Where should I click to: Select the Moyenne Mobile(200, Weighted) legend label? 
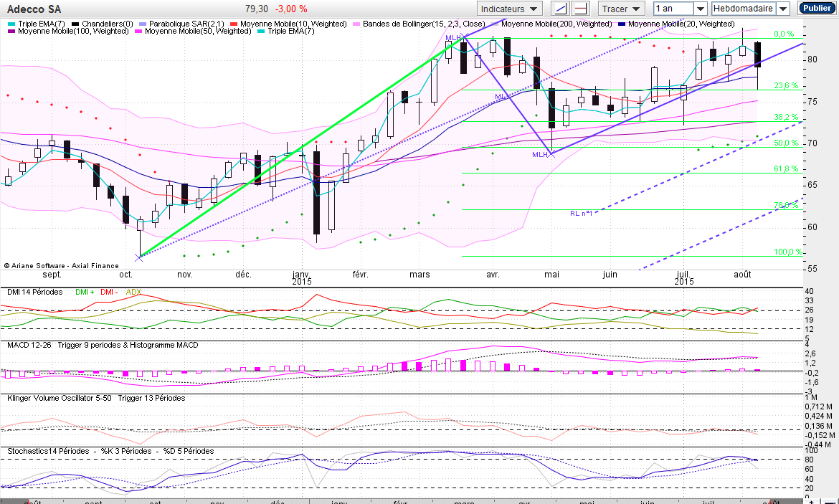point(556,24)
